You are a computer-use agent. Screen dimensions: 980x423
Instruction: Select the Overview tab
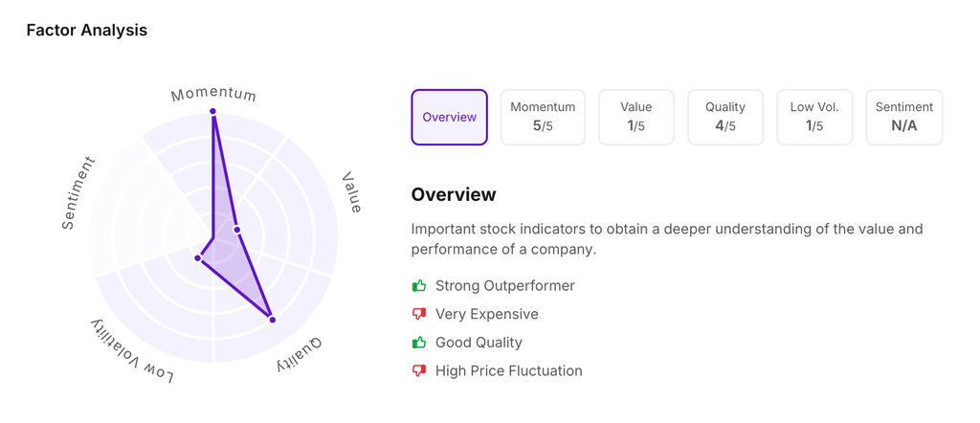point(449,117)
